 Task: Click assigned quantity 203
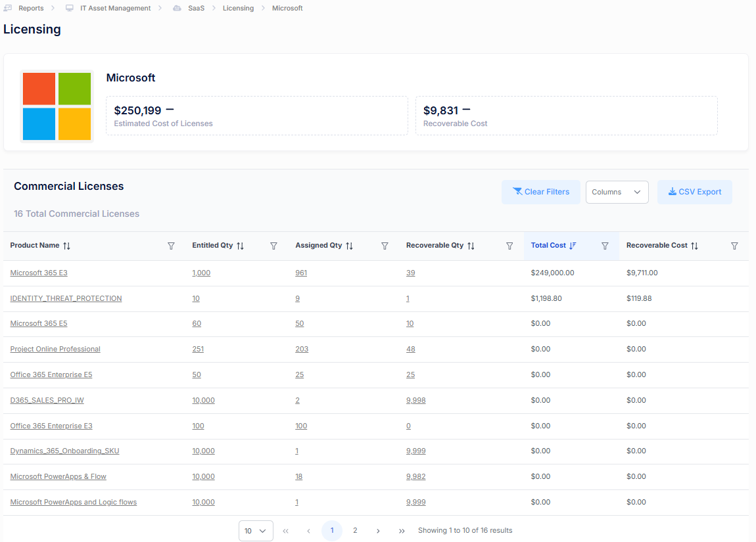click(301, 349)
